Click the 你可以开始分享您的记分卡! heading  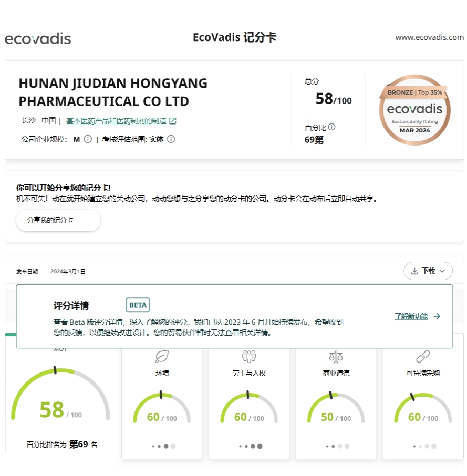point(64,188)
